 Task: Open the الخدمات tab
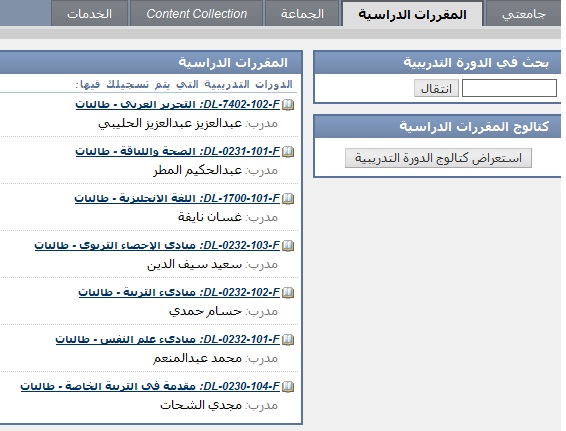90,14
